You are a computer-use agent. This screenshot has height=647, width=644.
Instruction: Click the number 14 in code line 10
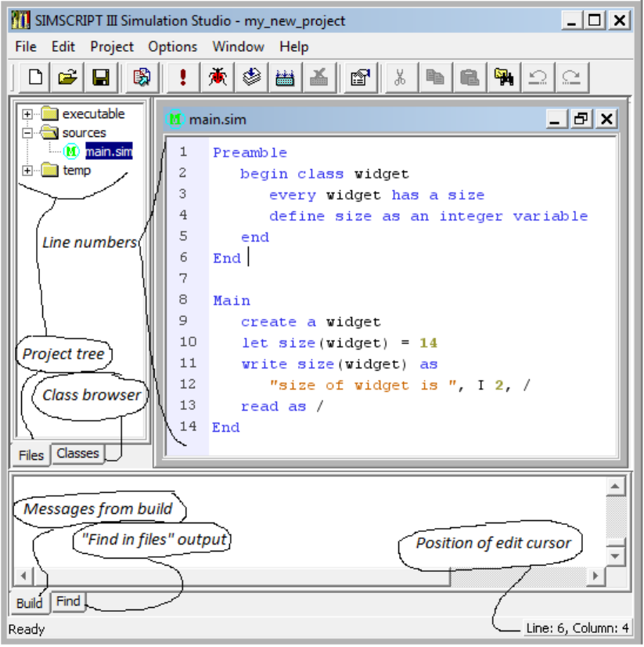(428, 343)
